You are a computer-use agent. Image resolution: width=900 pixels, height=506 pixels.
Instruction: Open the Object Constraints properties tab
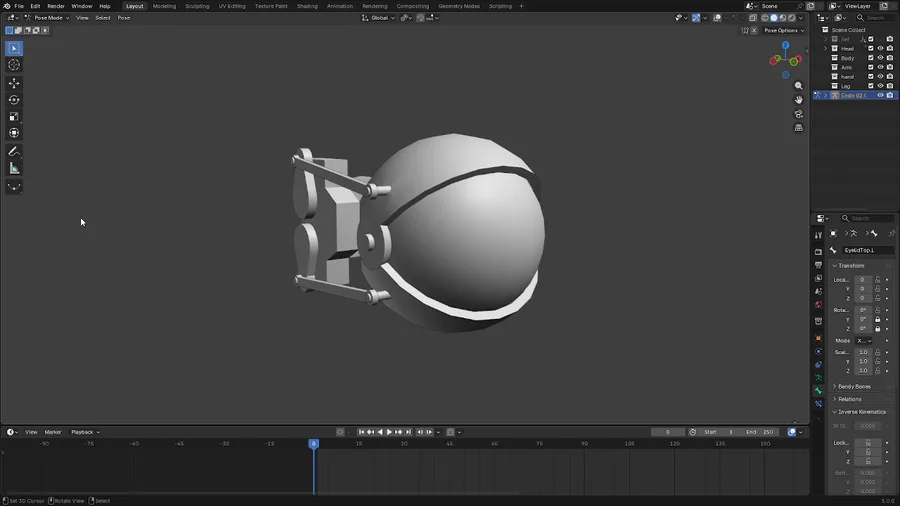[818, 364]
